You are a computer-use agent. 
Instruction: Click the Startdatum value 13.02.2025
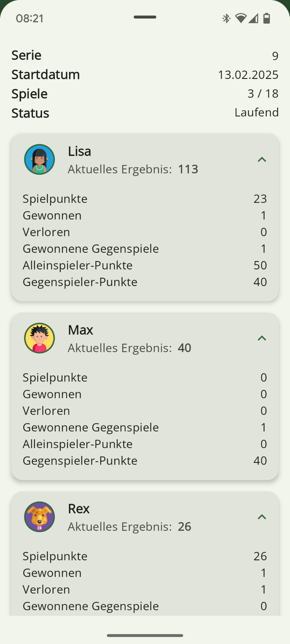click(248, 75)
